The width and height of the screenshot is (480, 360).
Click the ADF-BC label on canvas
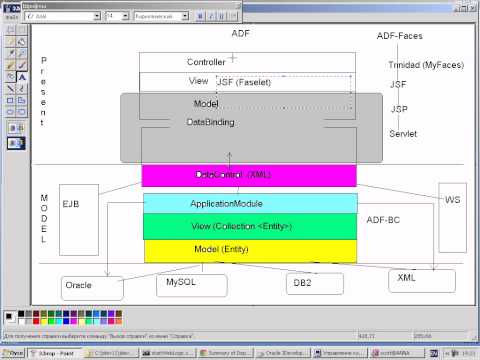click(383, 220)
